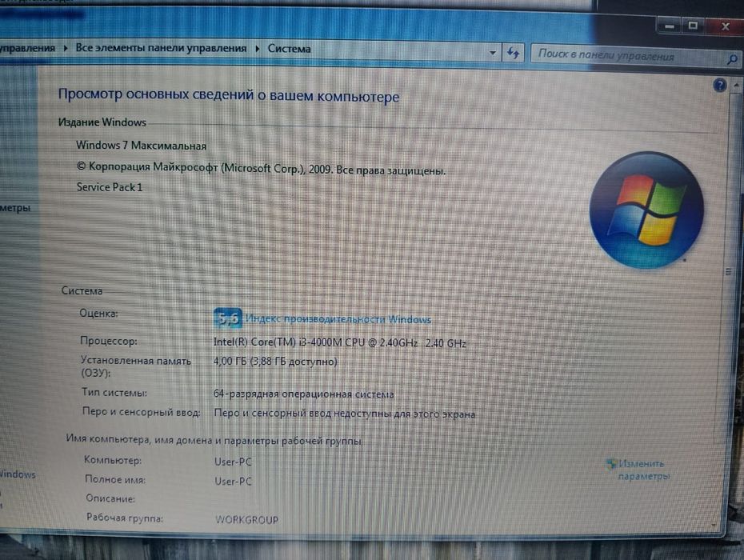Click the search magnifier icon

coord(732,59)
